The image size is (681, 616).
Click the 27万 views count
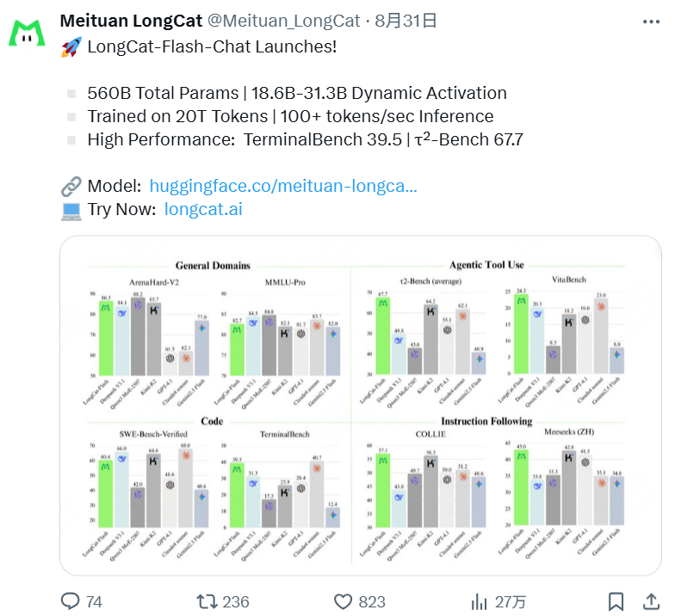click(511, 602)
